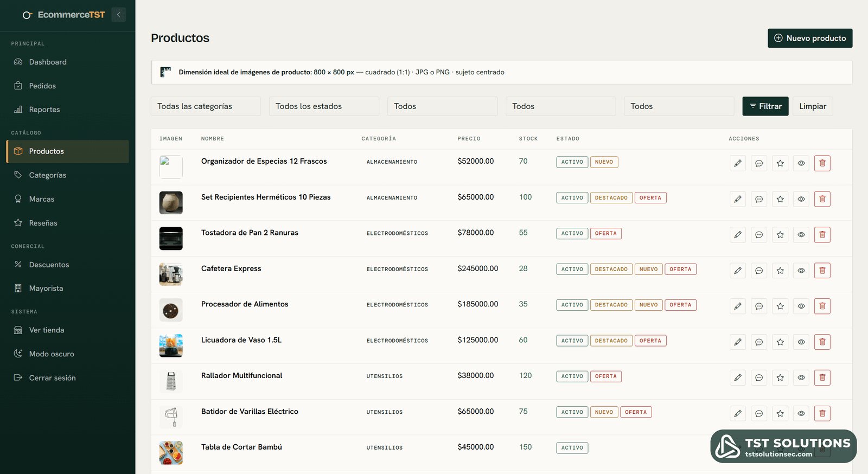Open comments for Tostadora de Pan
This screenshot has width=868, height=474.
point(759,235)
